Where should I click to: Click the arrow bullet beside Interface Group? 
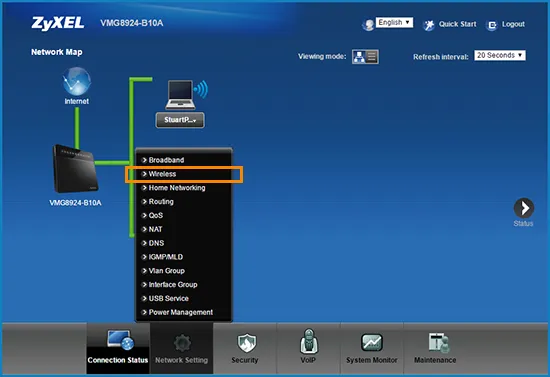pos(144,285)
